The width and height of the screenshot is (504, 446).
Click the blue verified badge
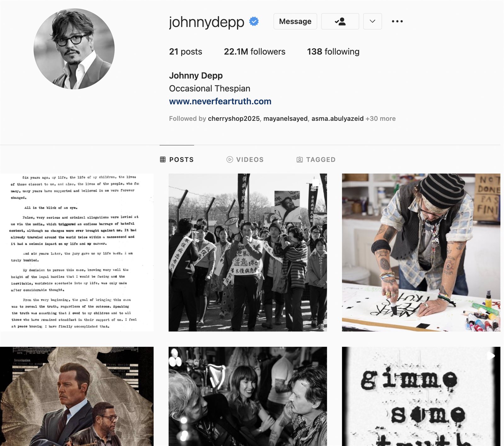254,21
